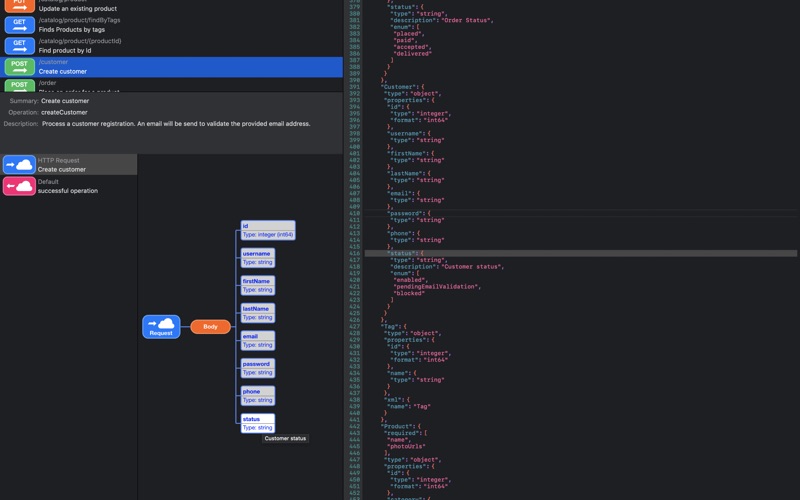
Task: Open the /order operation row
Action: pos(171,85)
